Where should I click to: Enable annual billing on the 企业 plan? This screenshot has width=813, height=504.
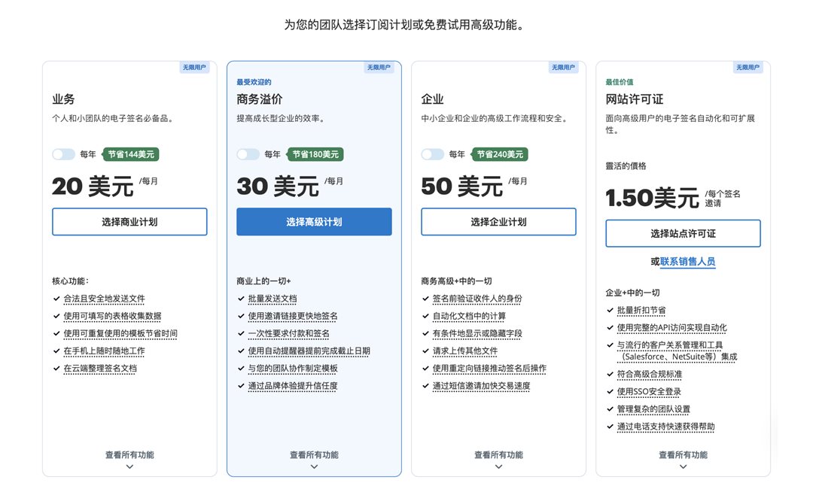pyautogui.click(x=432, y=153)
